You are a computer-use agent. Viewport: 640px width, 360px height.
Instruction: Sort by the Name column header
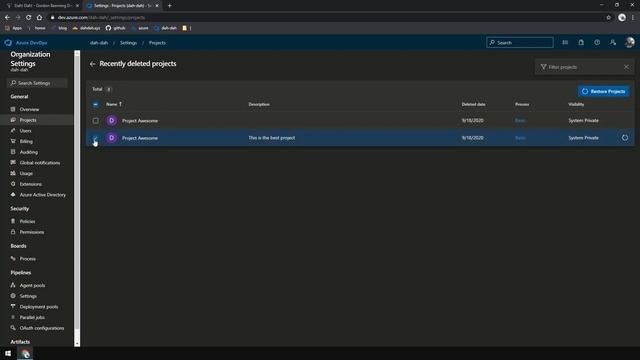[114, 104]
